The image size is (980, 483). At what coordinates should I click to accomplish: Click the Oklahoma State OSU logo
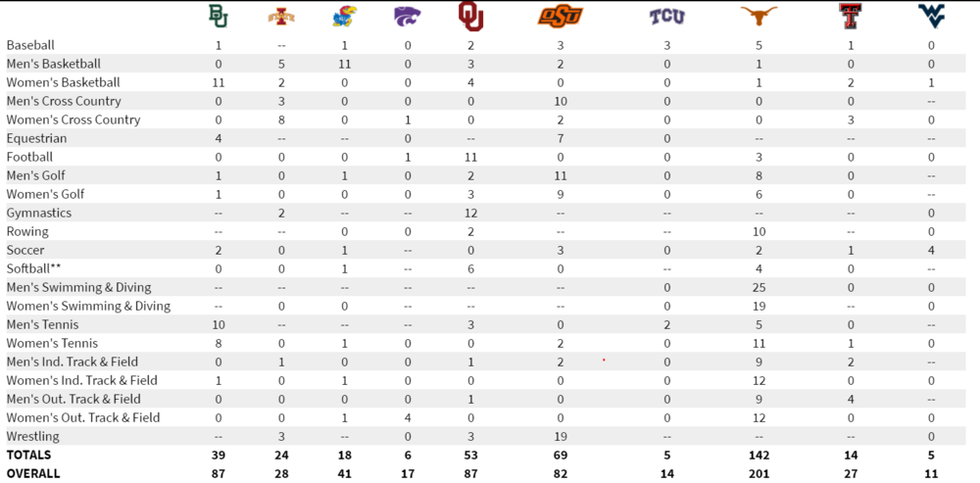[x=560, y=16]
